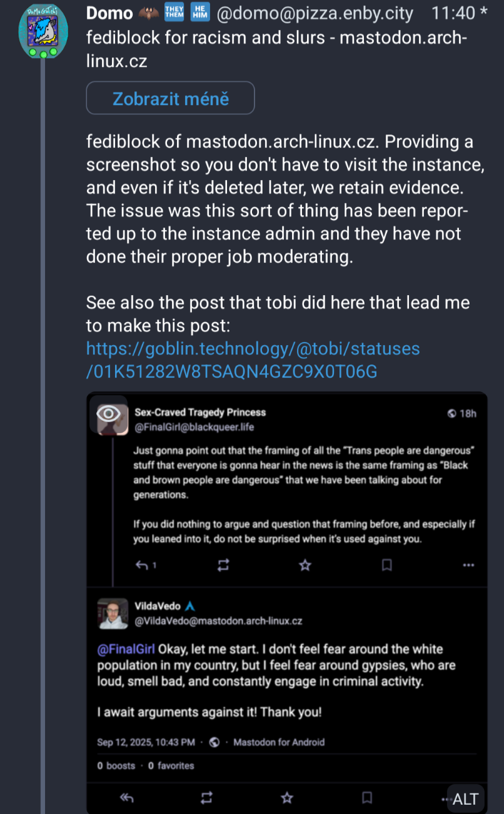Screen dimensions: 504x814
Task: Open Domo's display name profile
Action: coord(109,13)
